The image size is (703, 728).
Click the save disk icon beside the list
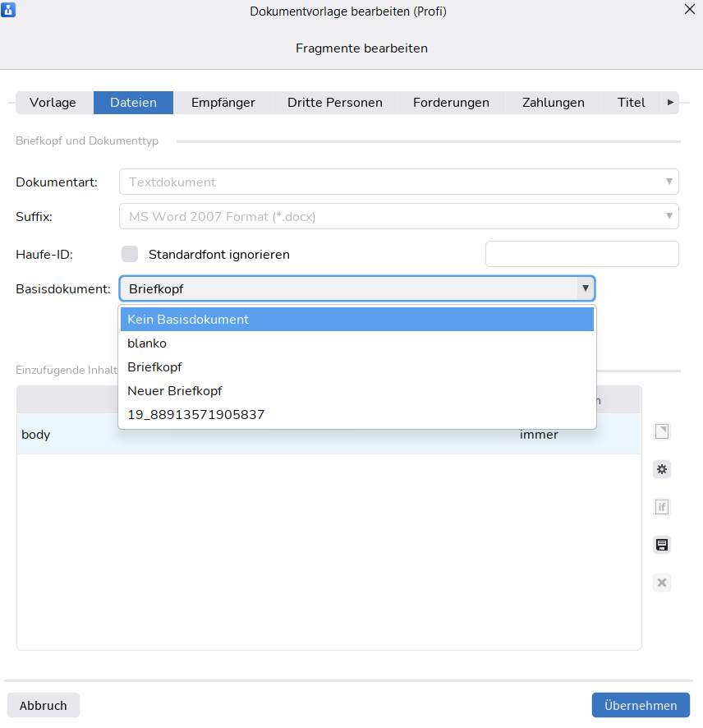pyautogui.click(x=662, y=545)
